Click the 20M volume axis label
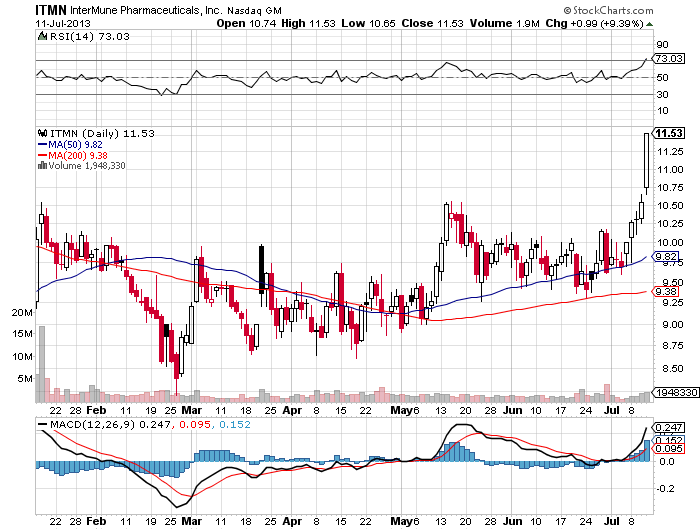Viewport: 700px width, 530px height. tap(22, 312)
